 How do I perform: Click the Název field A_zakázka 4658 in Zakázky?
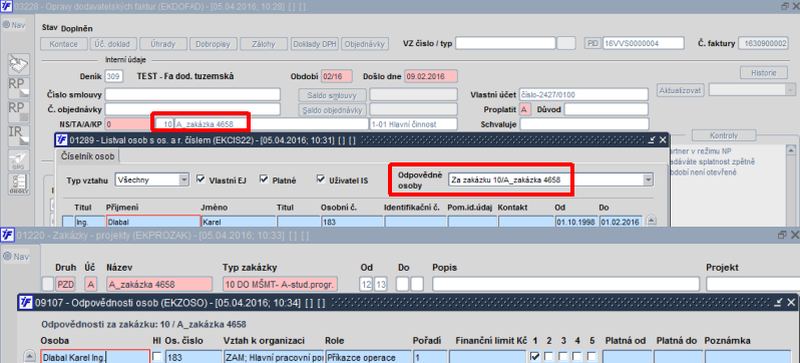pos(159,284)
